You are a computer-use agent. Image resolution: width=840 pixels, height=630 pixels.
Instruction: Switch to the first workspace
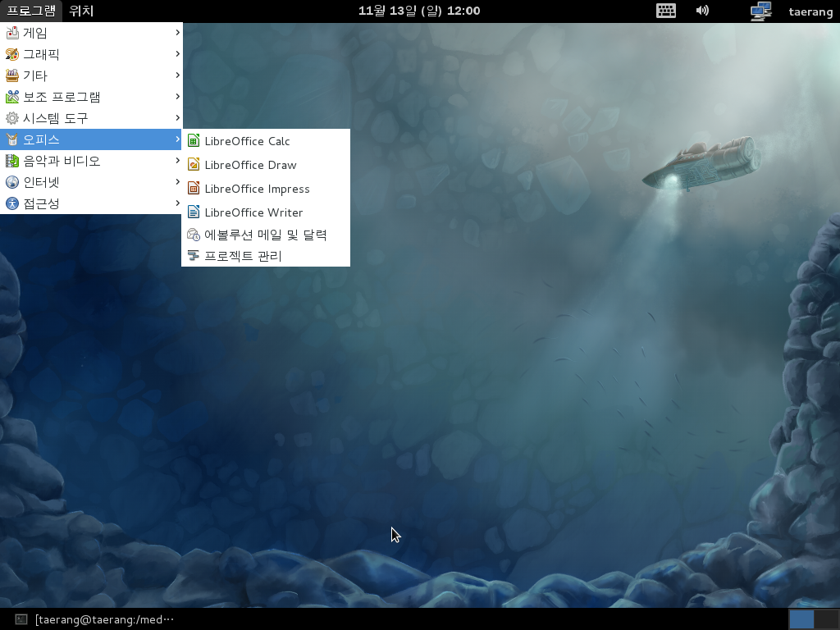(801, 619)
